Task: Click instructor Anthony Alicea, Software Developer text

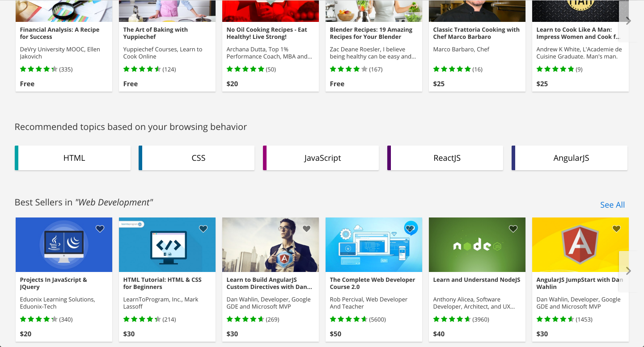Action: coord(474,303)
